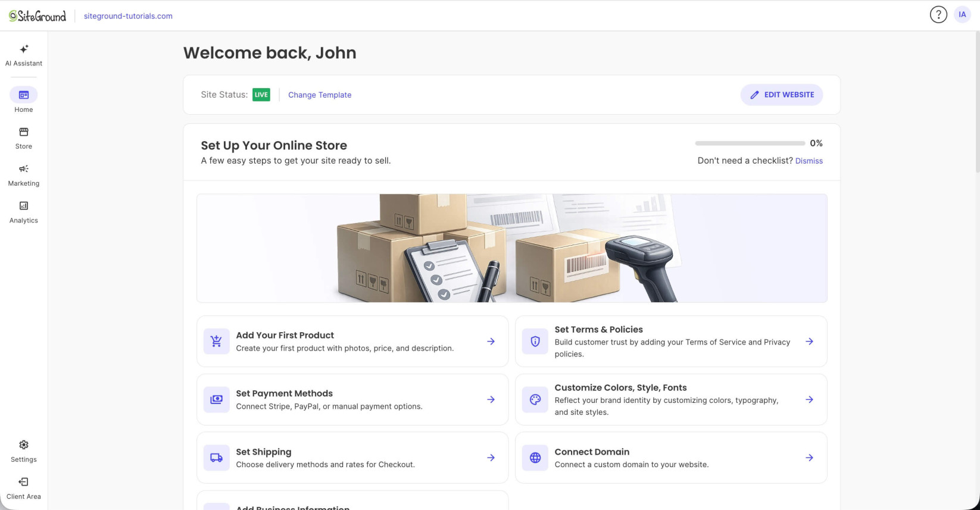Click the help question mark icon
Screen dimensions: 980x510
pyautogui.click(x=938, y=14)
